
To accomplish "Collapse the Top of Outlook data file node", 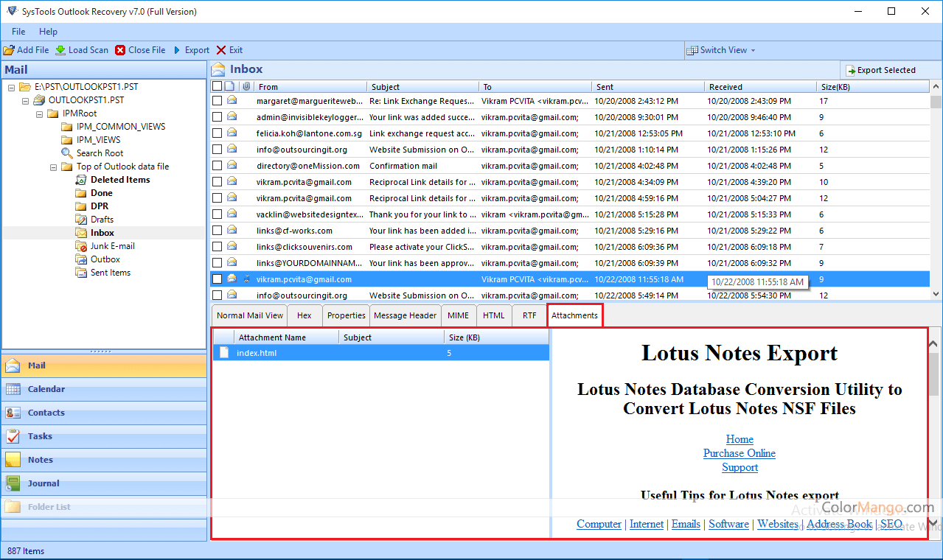I will 54,167.
